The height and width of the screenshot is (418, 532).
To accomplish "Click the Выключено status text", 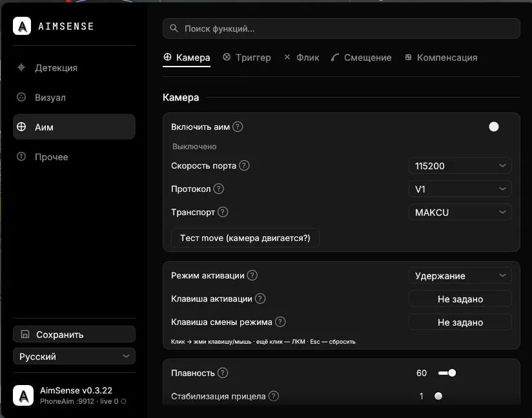I will click(x=194, y=147).
